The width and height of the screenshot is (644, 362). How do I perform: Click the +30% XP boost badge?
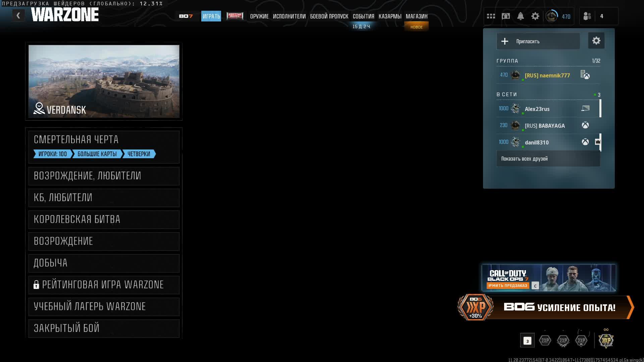tap(476, 307)
